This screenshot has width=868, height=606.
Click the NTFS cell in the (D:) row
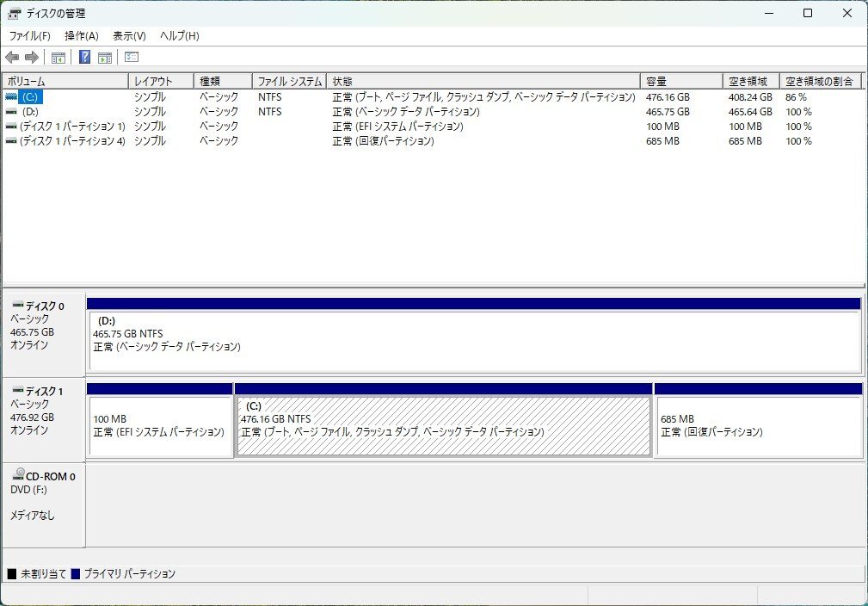click(269, 111)
